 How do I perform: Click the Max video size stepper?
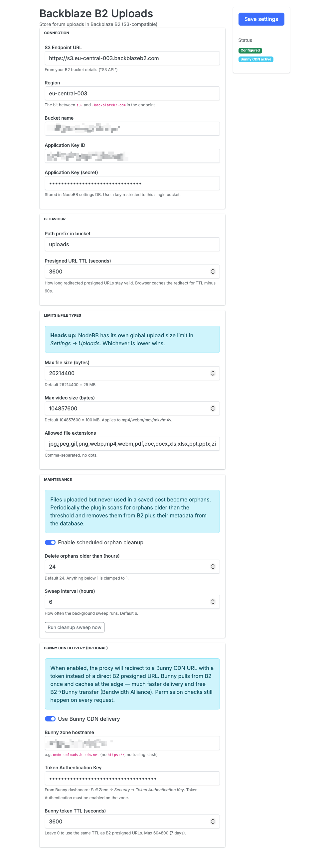(213, 408)
